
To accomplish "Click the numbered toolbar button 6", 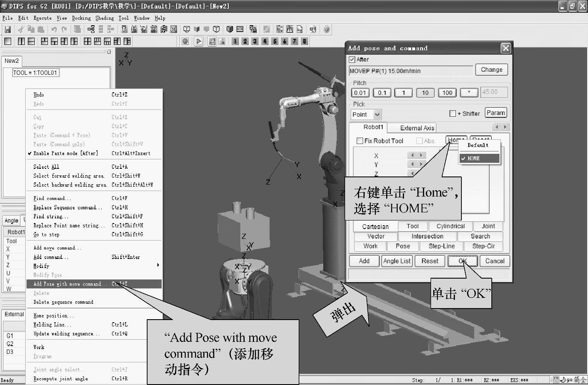I will 284,41.
